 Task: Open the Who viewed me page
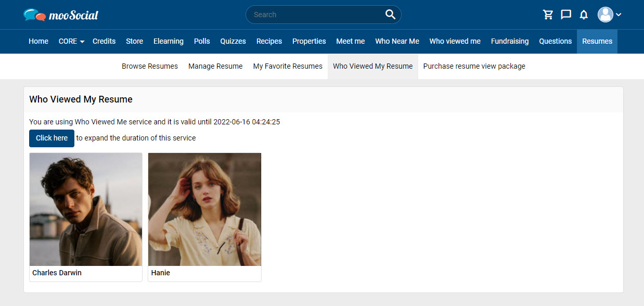(455, 41)
